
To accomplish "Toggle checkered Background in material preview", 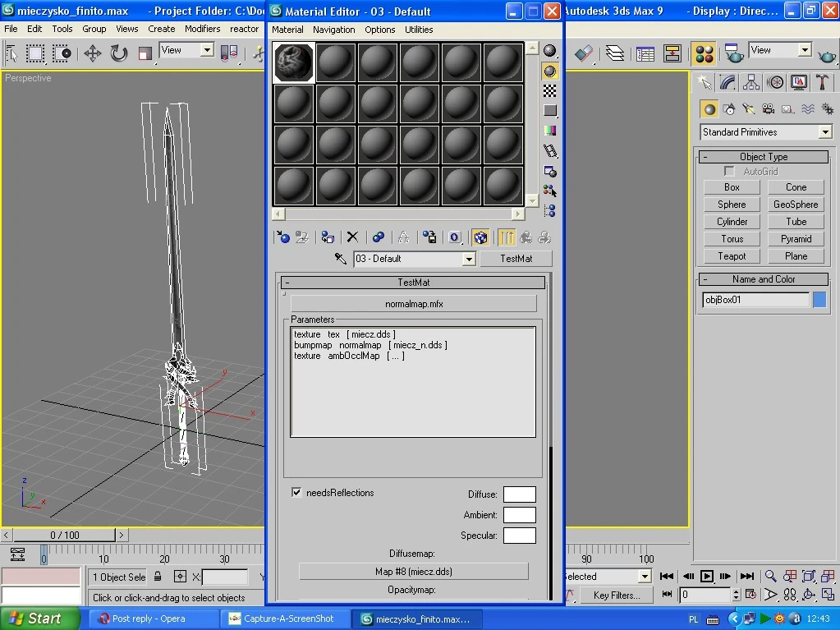I will tap(550, 90).
